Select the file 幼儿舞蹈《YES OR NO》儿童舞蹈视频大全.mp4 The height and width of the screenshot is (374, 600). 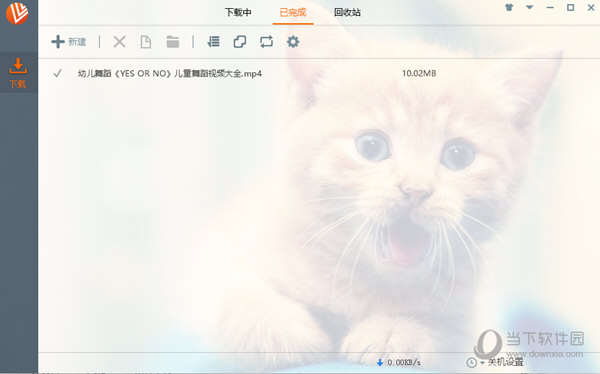coord(170,73)
